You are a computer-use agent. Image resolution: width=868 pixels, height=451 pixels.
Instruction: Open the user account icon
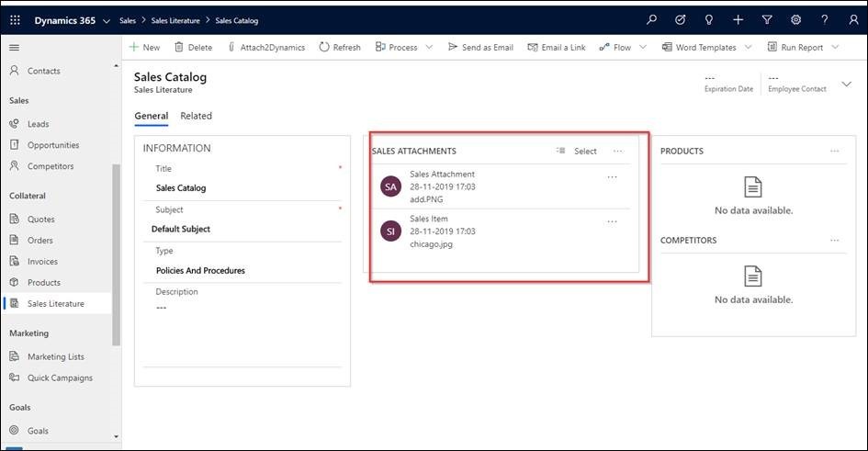(x=853, y=20)
